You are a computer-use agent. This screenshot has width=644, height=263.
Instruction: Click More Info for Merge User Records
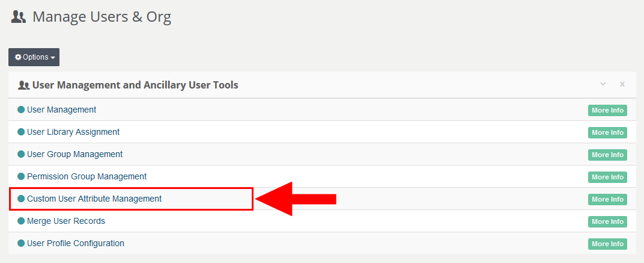tap(607, 221)
